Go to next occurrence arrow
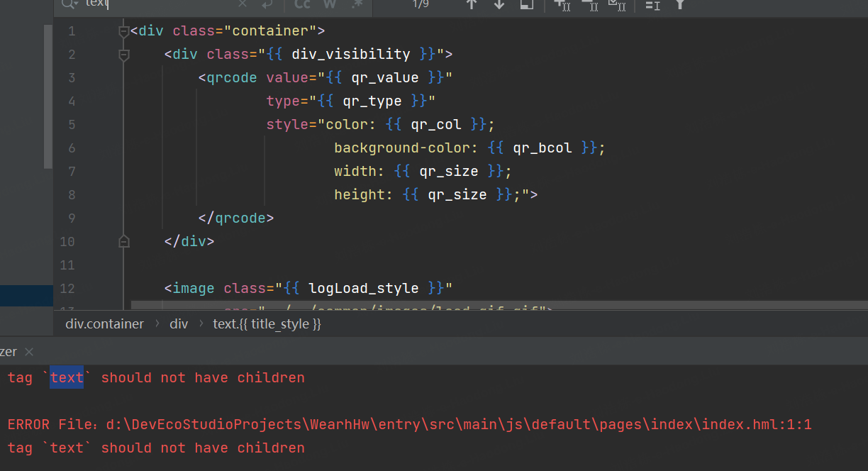Screen dimensions: 868x471 tap(499, 4)
